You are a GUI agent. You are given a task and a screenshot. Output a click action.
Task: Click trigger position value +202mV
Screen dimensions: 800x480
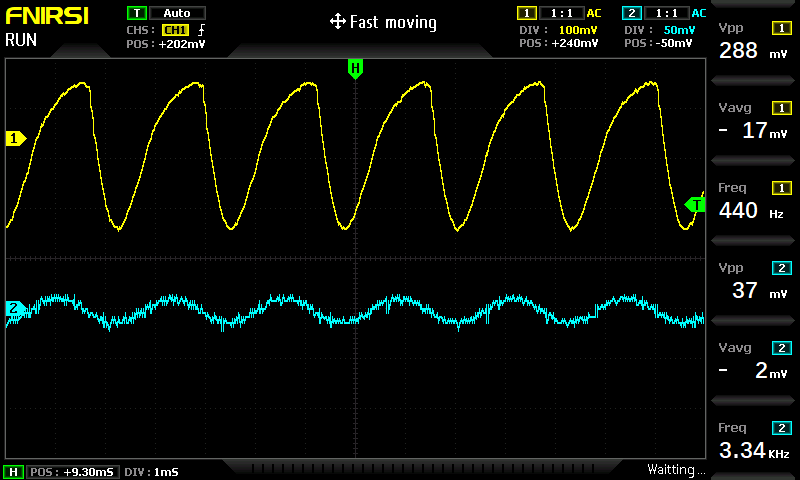tap(182, 44)
